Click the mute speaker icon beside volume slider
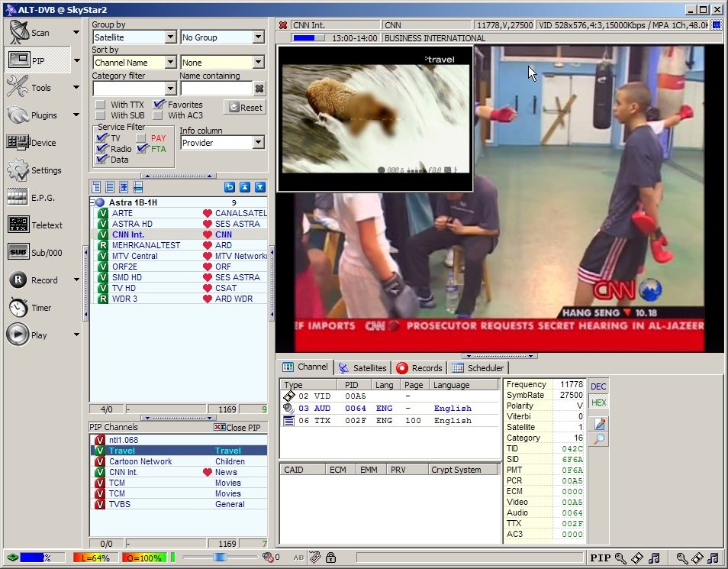Screen dimensions: 728x569 [267, 557]
